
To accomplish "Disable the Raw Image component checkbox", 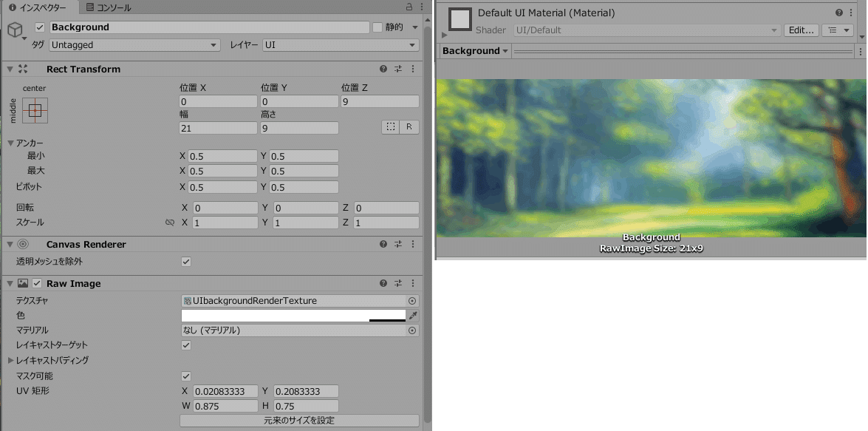I will [x=37, y=284].
